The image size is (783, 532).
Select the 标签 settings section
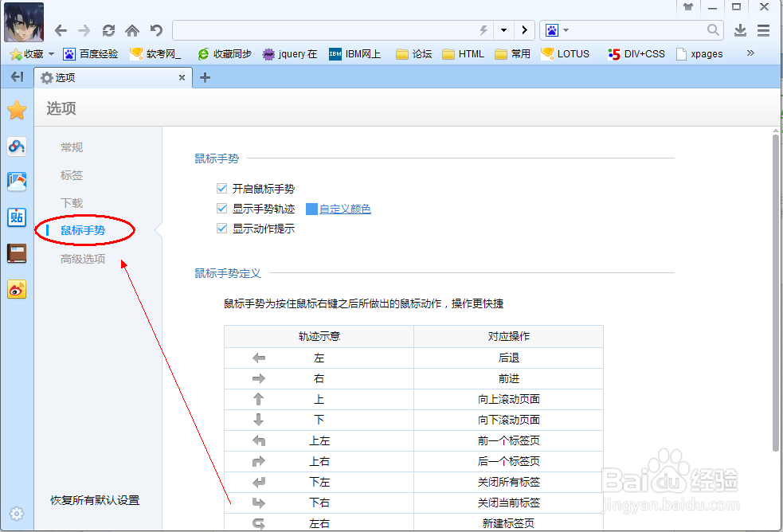click(72, 175)
